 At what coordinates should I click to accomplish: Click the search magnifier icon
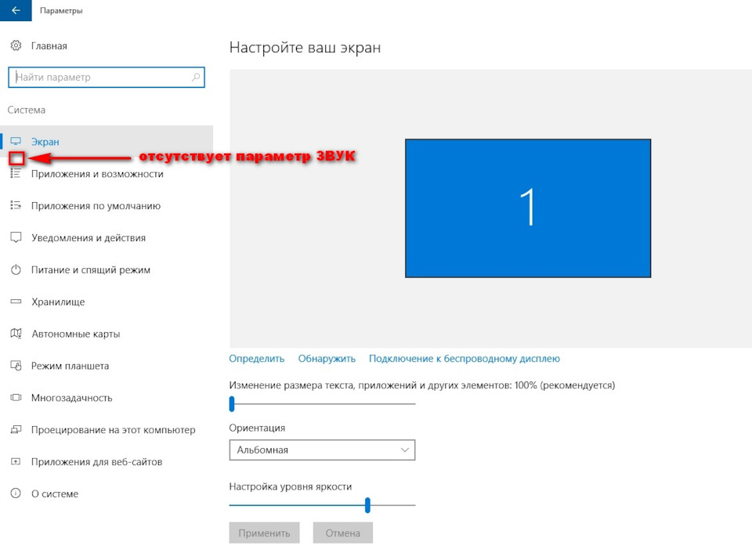(x=196, y=77)
